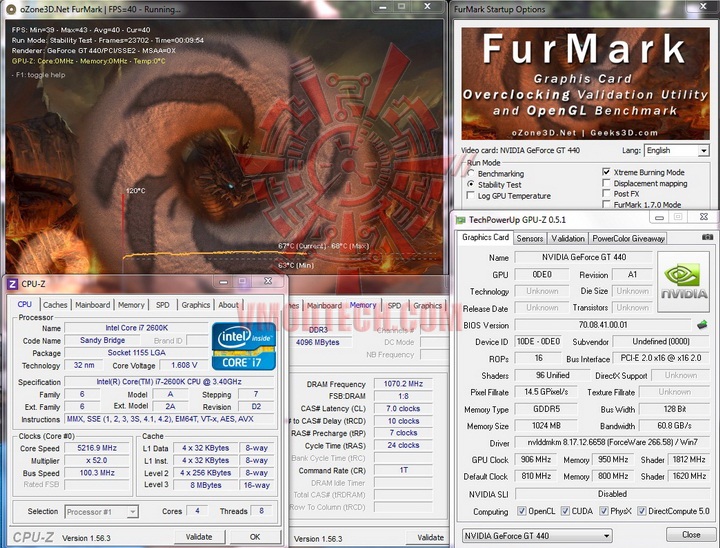Select the Graphics Card tab in GPU-Z
The width and height of the screenshot is (720, 548).
(485, 237)
